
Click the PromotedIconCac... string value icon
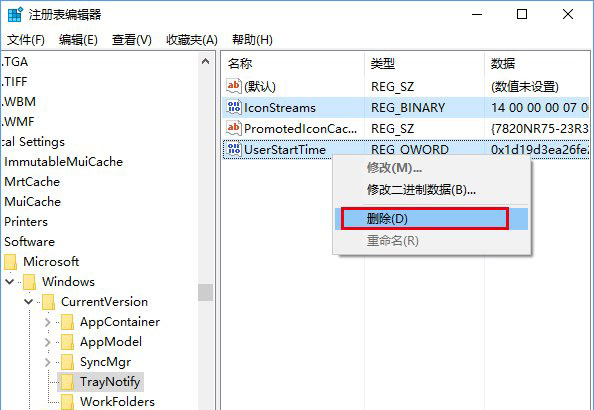coord(234,128)
